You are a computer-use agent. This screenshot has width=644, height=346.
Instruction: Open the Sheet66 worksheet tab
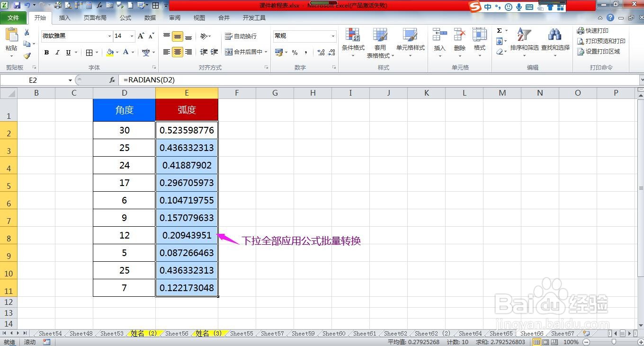[x=532, y=334]
